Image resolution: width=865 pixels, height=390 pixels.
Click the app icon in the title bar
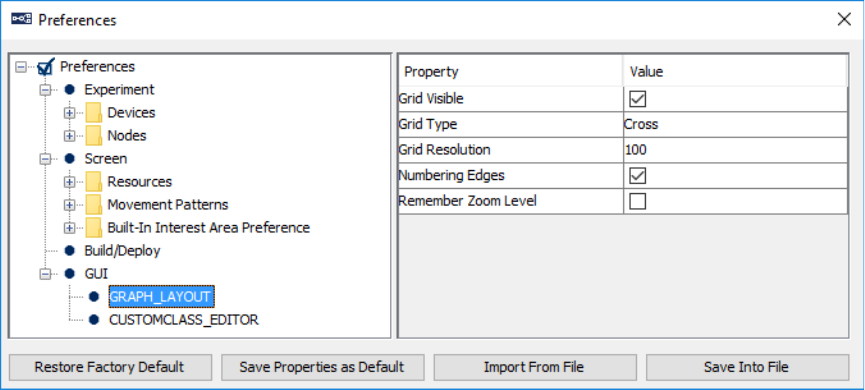[21, 19]
